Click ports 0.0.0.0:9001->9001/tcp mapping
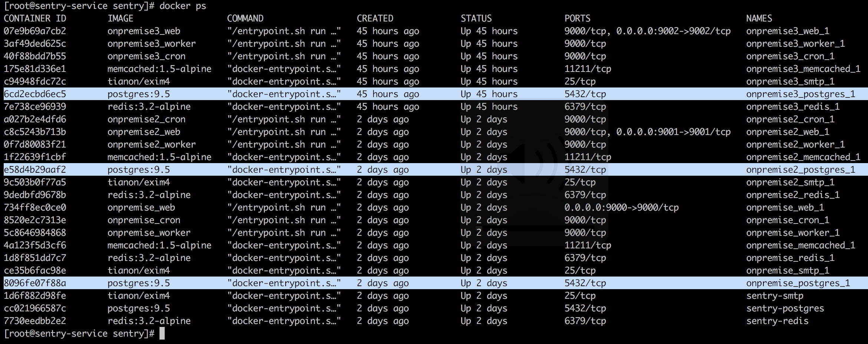868x344 pixels. click(674, 132)
